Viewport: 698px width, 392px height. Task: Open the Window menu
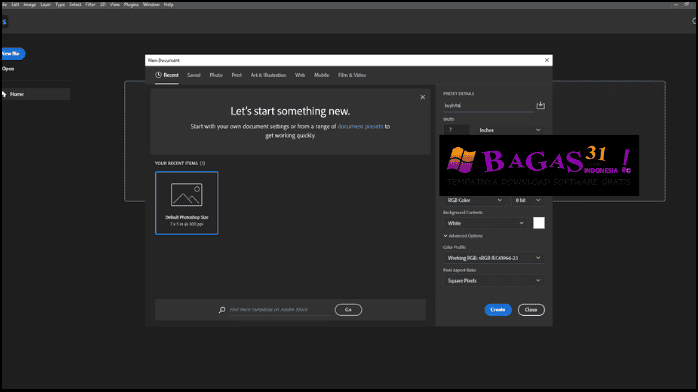click(151, 4)
